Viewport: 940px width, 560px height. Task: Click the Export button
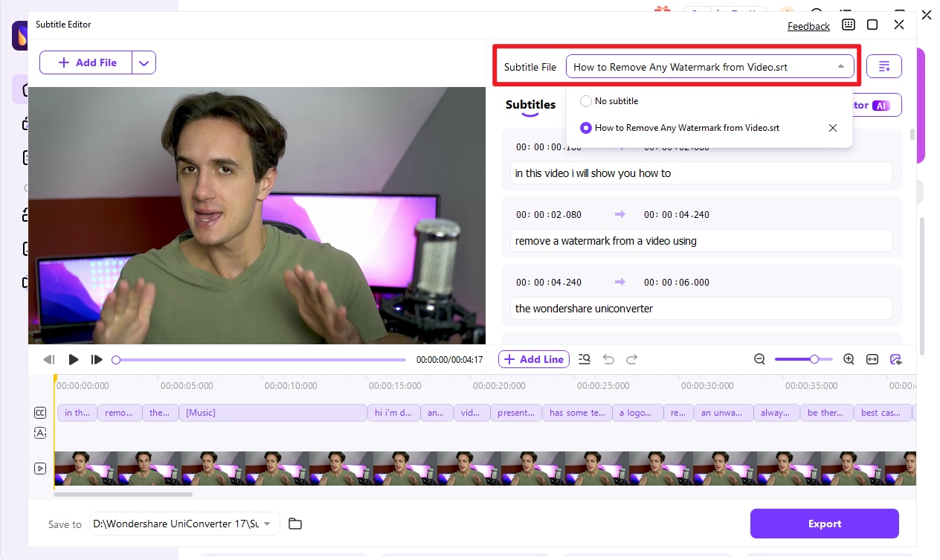click(x=824, y=524)
